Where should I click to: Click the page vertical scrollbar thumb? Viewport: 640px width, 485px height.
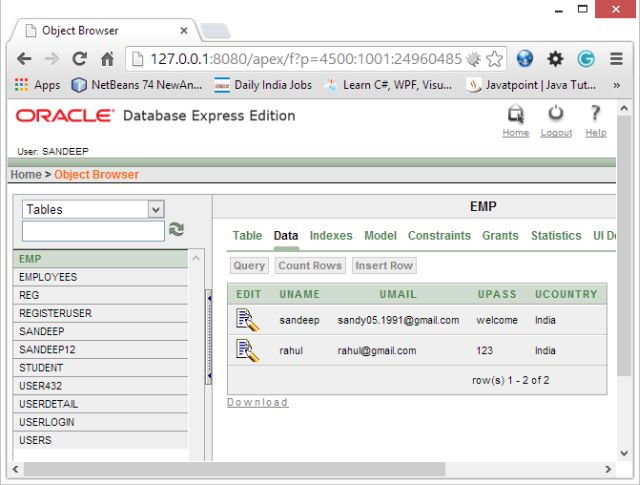pyautogui.click(x=624, y=245)
